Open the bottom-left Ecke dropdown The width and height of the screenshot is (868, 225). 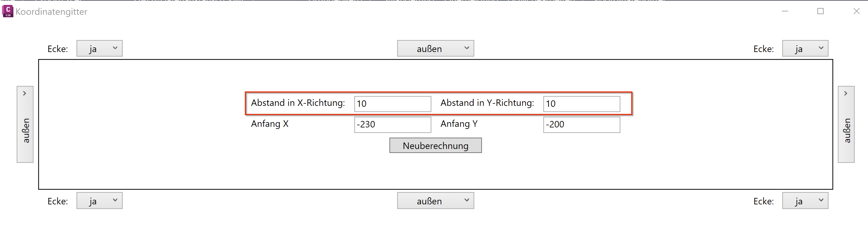pyautogui.click(x=99, y=201)
